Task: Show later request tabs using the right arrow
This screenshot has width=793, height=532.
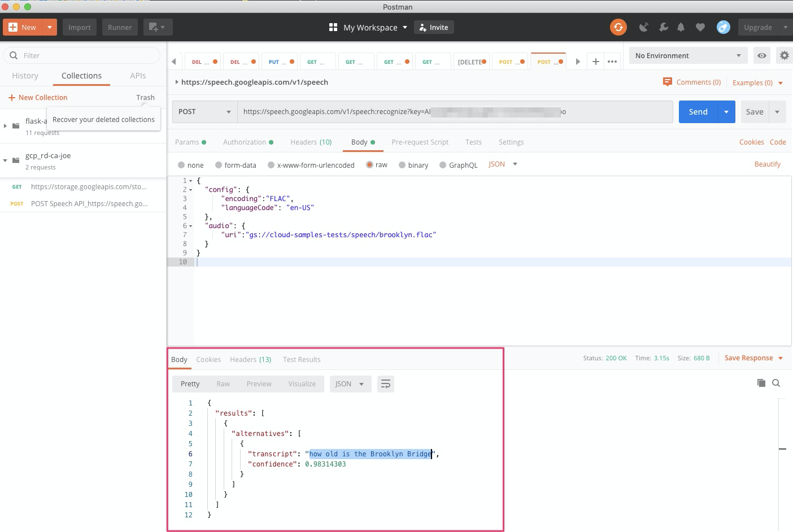Action: coord(578,62)
